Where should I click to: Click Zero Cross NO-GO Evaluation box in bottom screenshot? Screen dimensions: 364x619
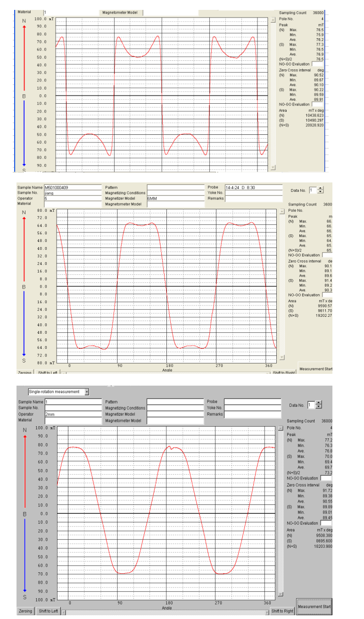pyautogui.click(x=326, y=523)
